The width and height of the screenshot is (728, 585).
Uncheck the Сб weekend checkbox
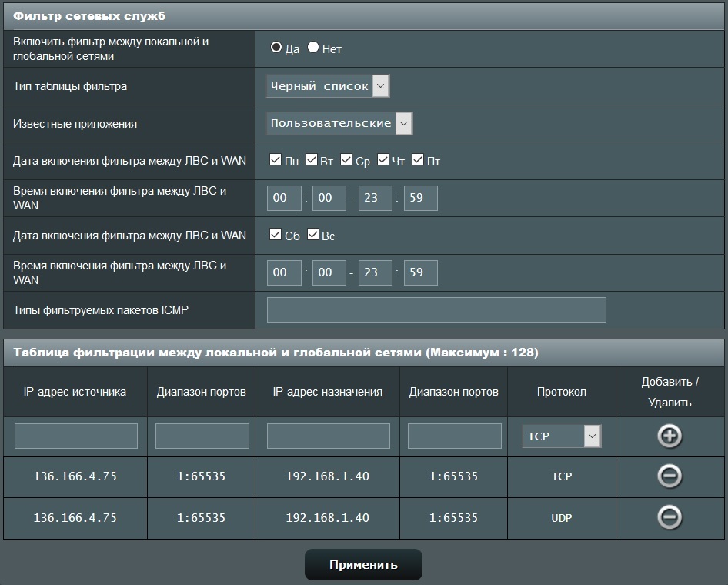276,235
